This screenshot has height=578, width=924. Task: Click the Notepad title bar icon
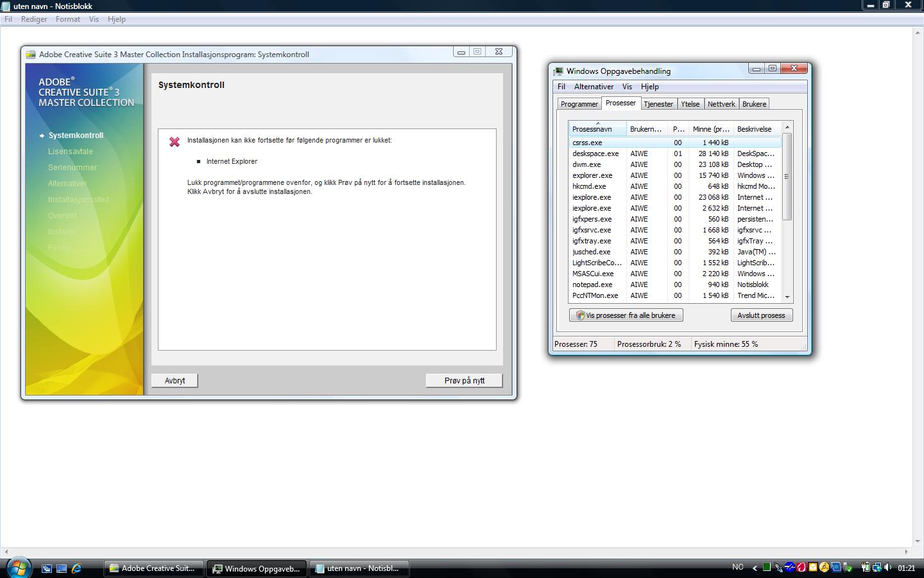[5, 6]
